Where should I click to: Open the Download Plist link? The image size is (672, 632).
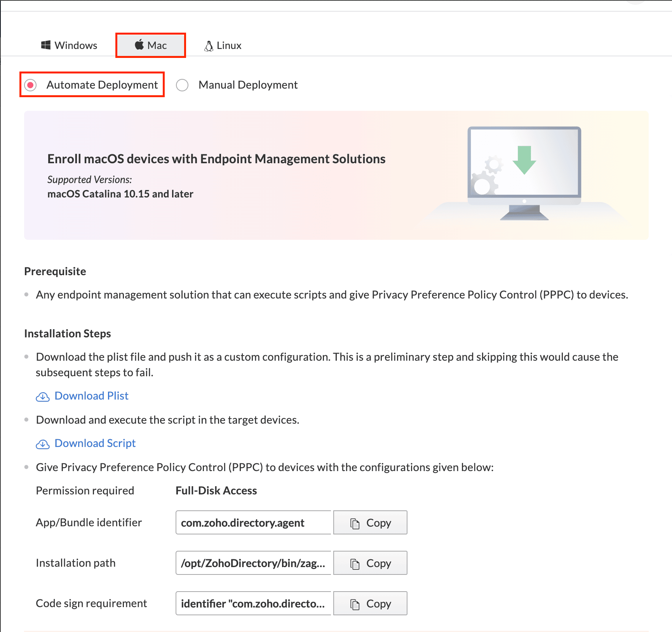point(91,396)
